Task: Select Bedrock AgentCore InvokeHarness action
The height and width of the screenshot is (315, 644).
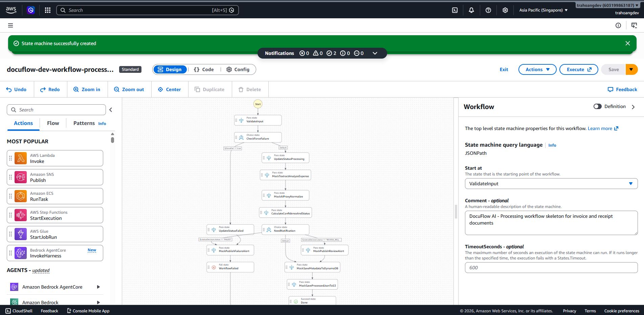Action: pyautogui.click(x=55, y=253)
